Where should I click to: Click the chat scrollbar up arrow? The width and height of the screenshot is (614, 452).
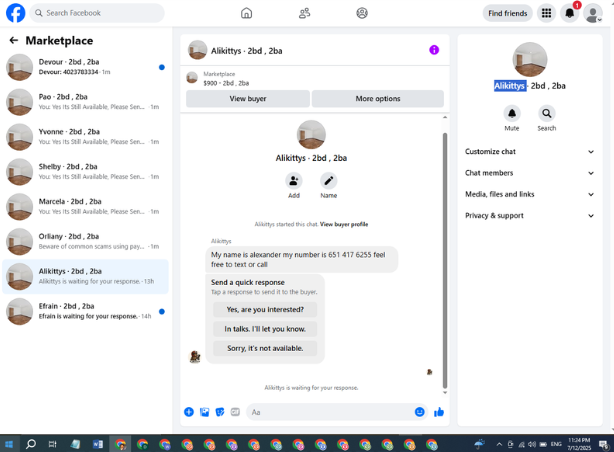click(x=445, y=117)
